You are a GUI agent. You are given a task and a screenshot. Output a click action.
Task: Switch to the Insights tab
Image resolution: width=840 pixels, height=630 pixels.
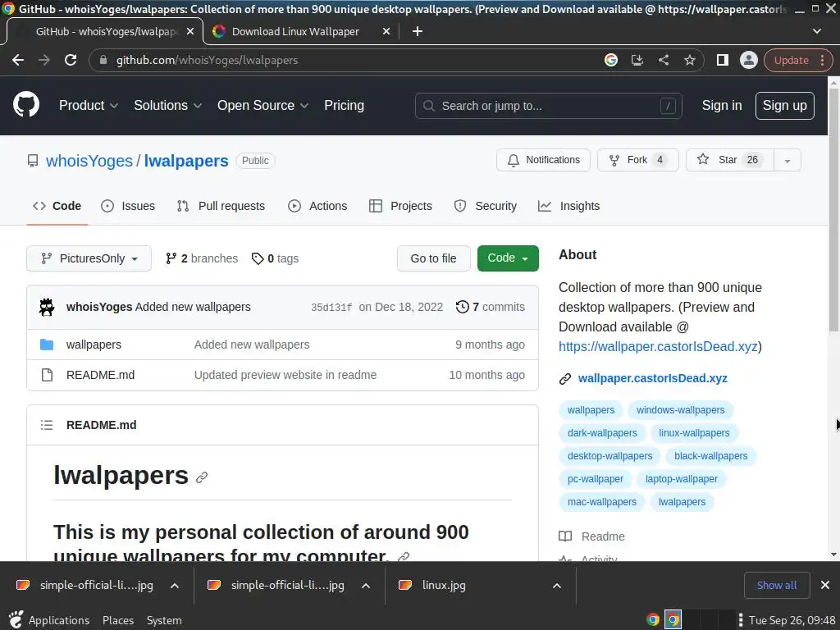[569, 206]
